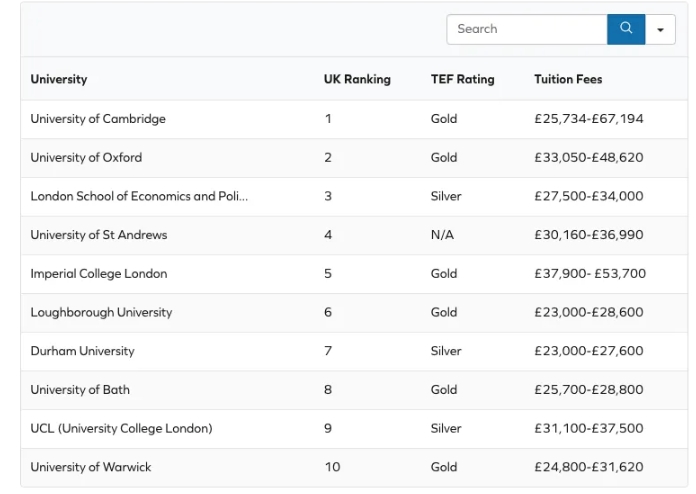Select the University of Cambridge row
This screenshot has width=696, height=494.
point(98,119)
